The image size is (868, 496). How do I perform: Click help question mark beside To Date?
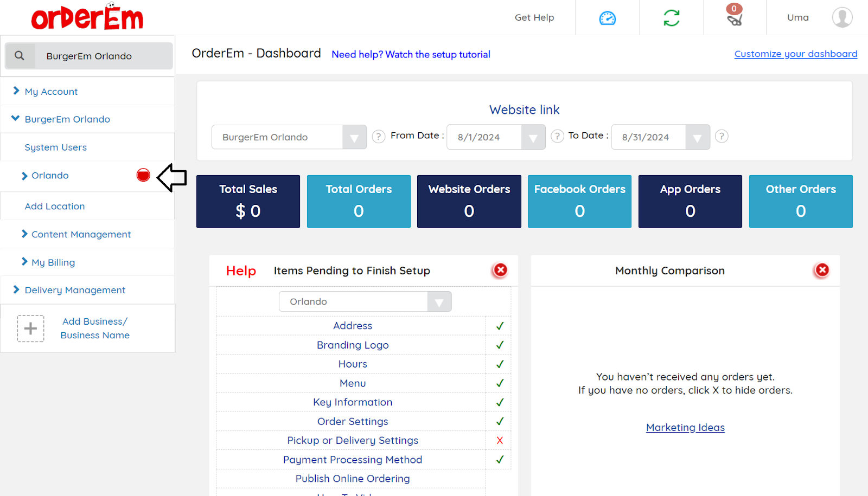(x=721, y=136)
